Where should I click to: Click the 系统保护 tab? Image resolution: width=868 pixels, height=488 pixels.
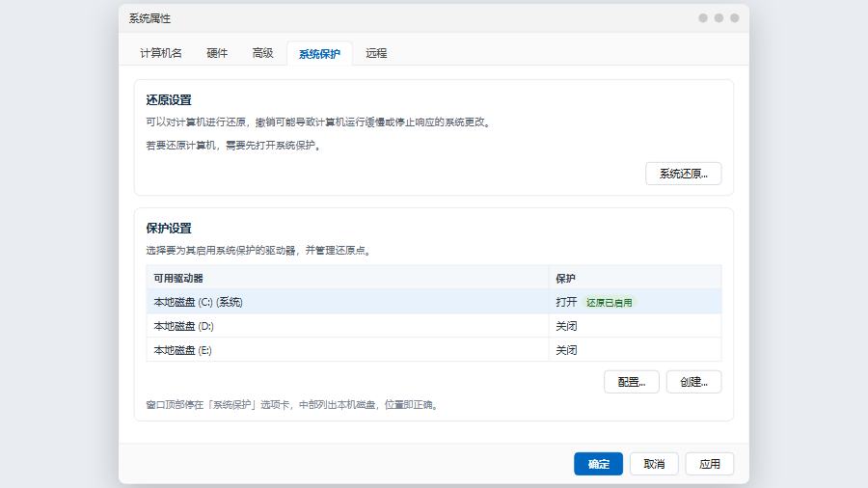click(319, 54)
